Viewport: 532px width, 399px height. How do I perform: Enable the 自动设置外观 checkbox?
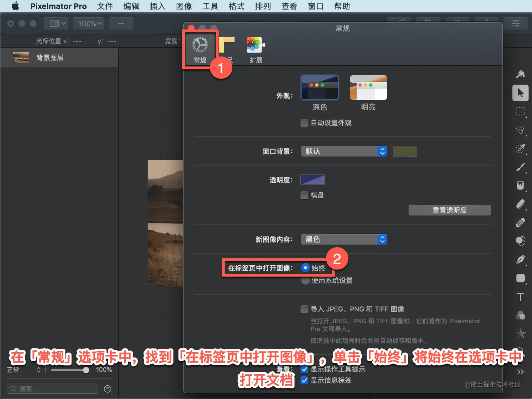(304, 123)
